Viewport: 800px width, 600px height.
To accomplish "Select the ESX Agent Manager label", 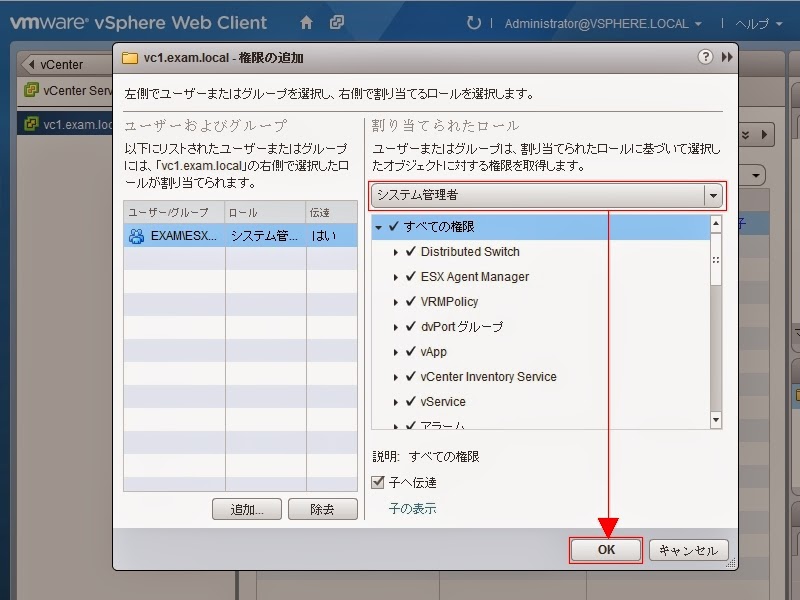I will [x=474, y=277].
